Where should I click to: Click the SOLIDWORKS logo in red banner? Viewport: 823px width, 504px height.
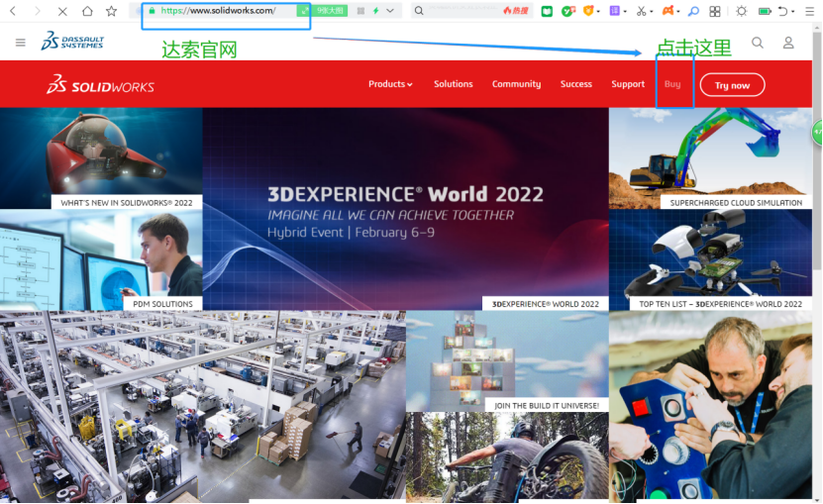coord(100,84)
